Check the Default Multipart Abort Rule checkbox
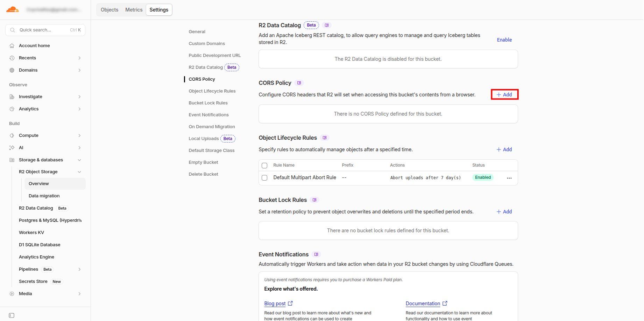 point(264,178)
